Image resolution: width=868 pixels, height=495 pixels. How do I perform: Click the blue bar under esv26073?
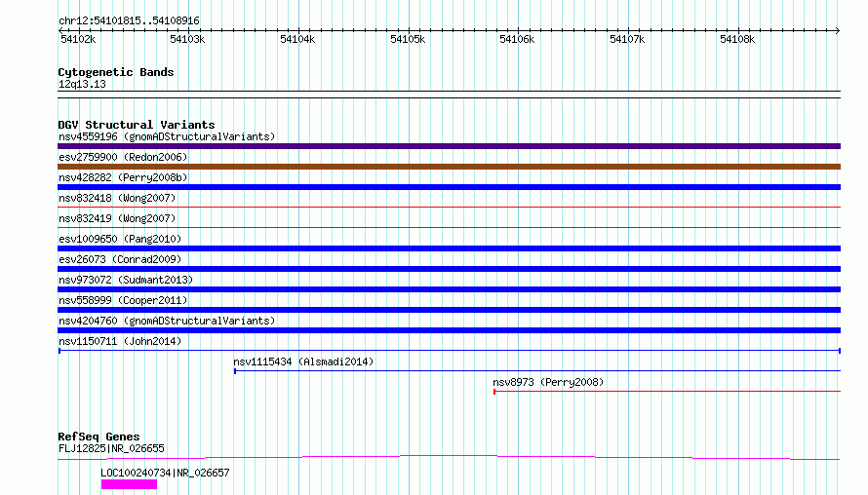[x=449, y=269]
